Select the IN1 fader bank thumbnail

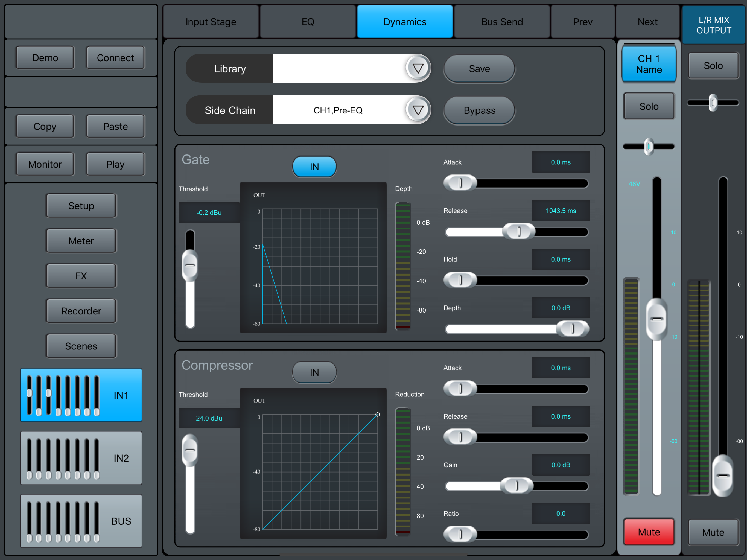(x=81, y=395)
